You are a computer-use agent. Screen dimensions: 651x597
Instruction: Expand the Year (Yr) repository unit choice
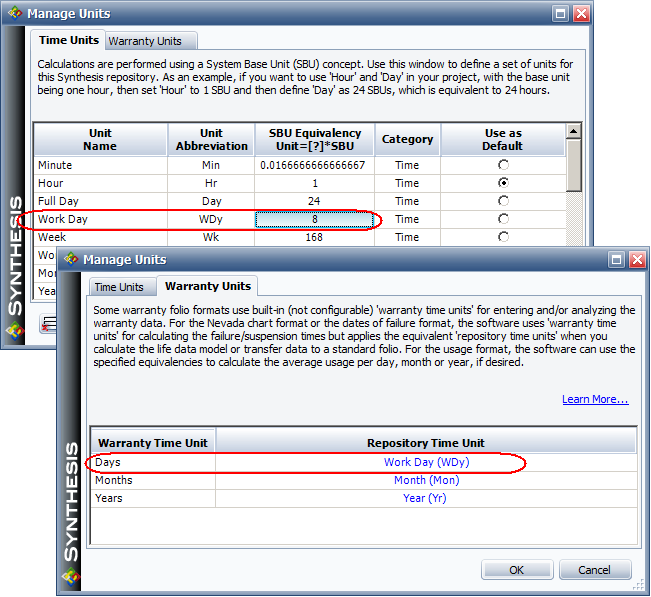(426, 498)
